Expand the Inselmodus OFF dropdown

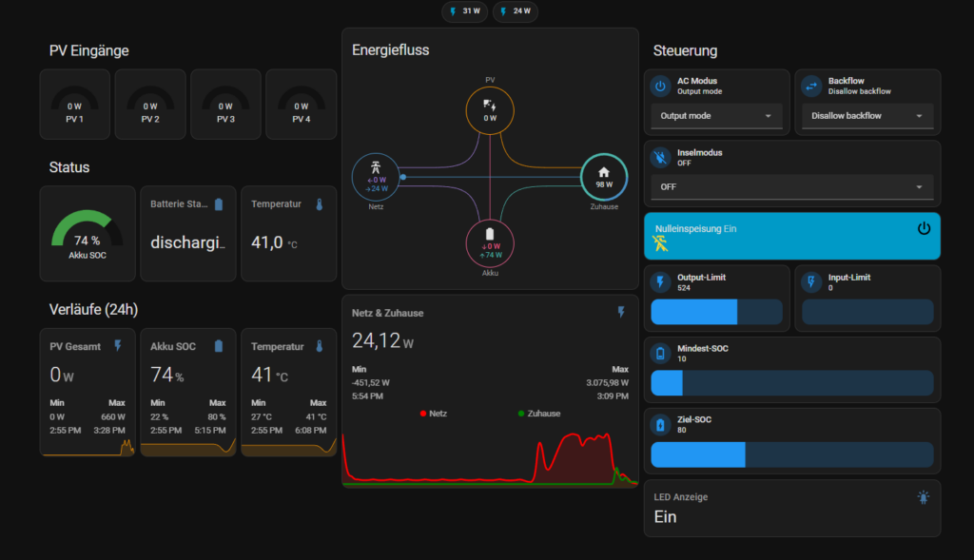point(791,187)
